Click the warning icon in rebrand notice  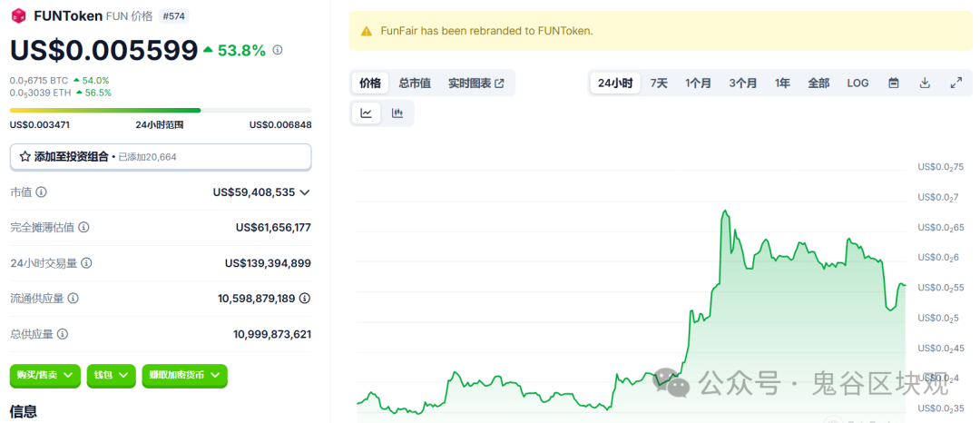point(367,31)
